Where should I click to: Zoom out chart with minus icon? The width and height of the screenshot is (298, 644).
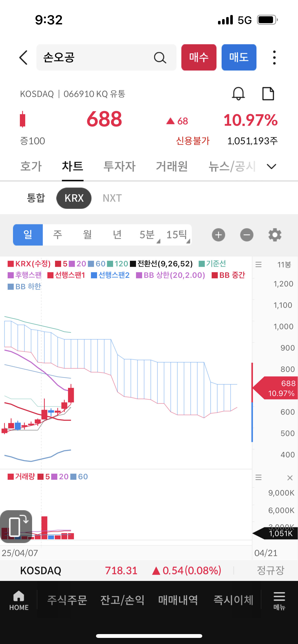(247, 235)
